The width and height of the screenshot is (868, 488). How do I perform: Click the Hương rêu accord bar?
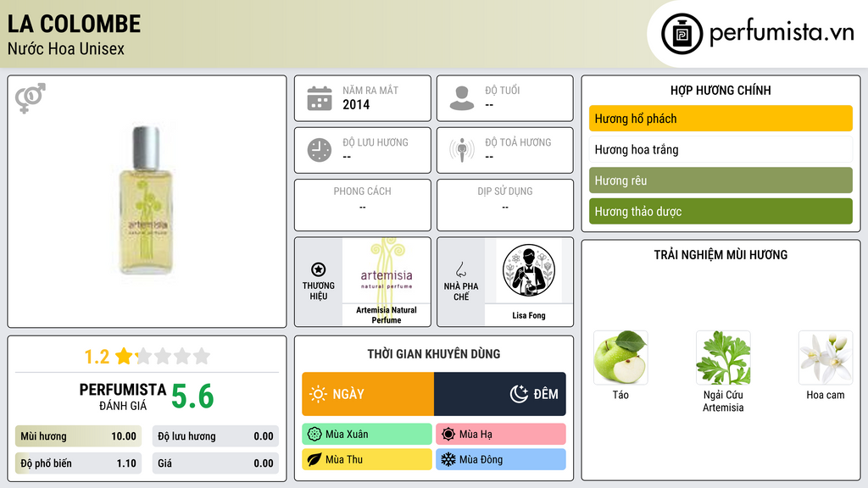click(721, 180)
